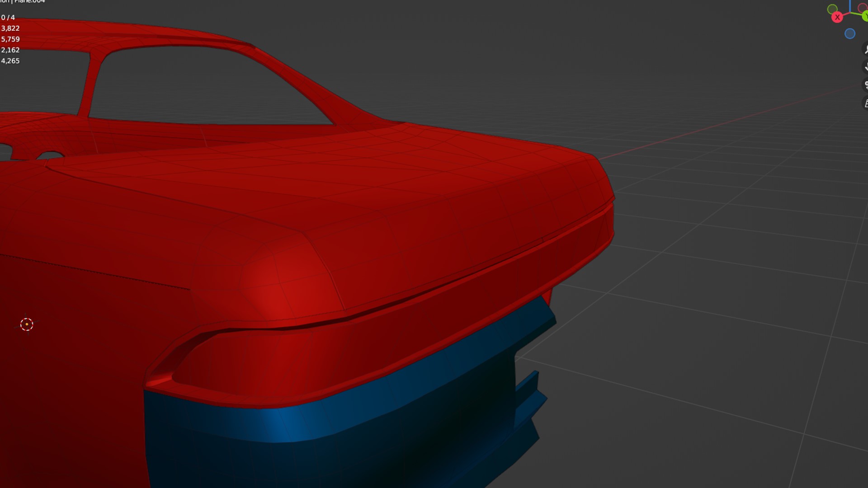Click the 4,265 triangles statistic text

(10, 61)
